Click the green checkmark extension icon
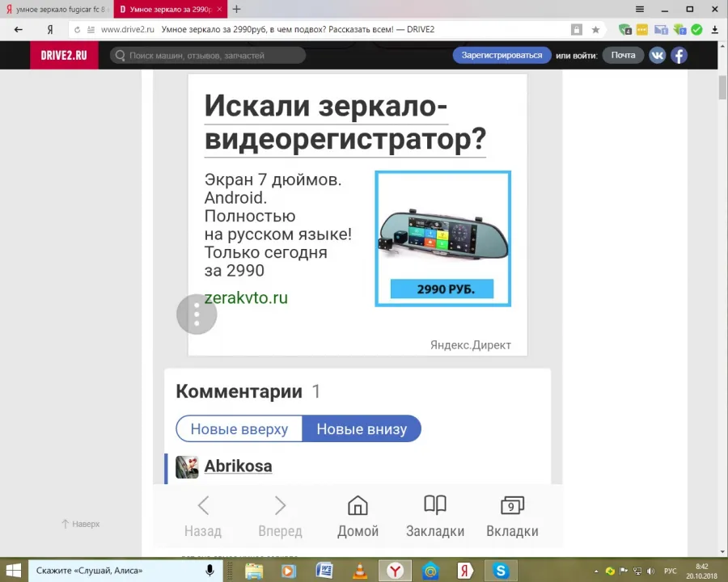 coord(696,30)
